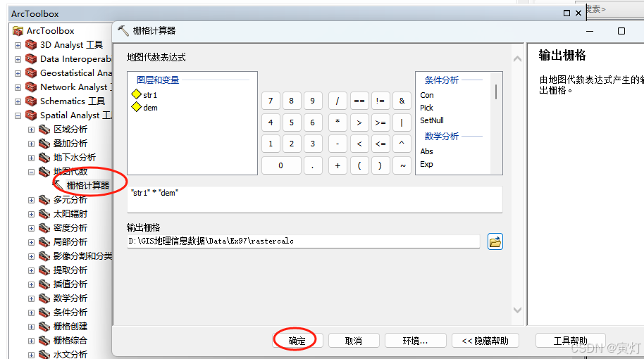Viewport: 644px width, 359px height.
Task: Click the function list scrollbar thumb
Action: point(496,92)
